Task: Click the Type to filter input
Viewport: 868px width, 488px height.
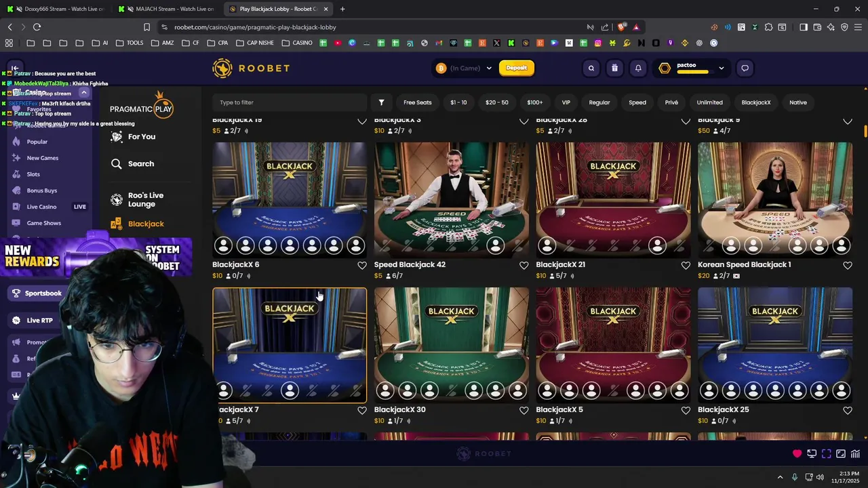Action: pyautogui.click(x=290, y=102)
